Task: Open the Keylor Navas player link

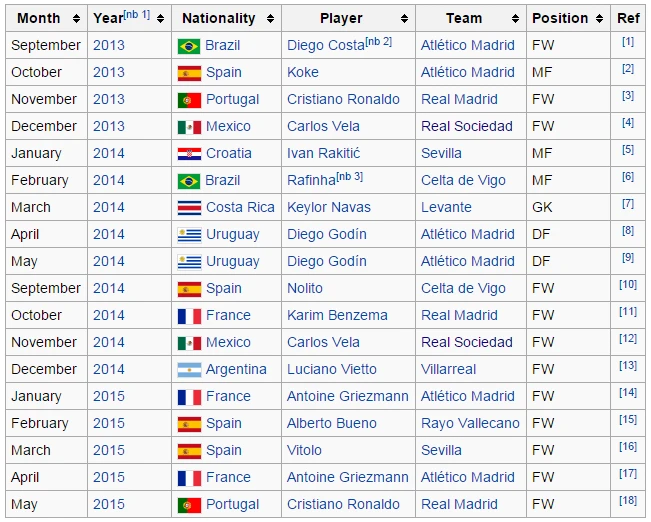Action: pyautogui.click(x=328, y=208)
